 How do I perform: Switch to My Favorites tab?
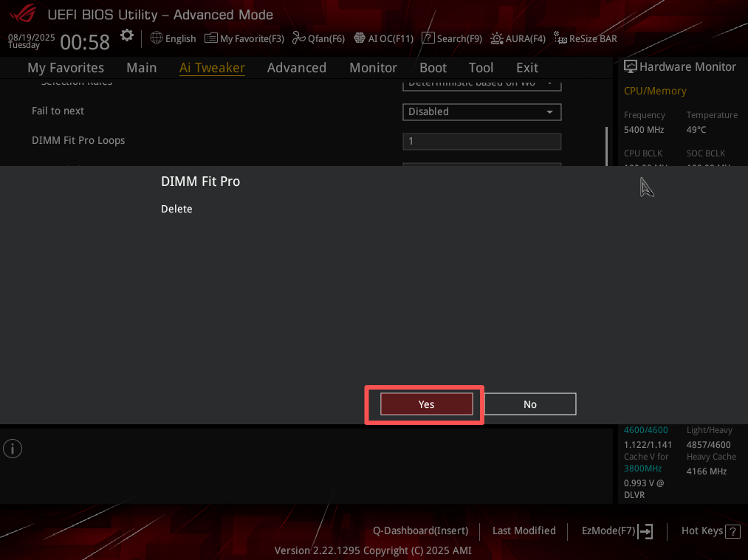[x=66, y=68]
